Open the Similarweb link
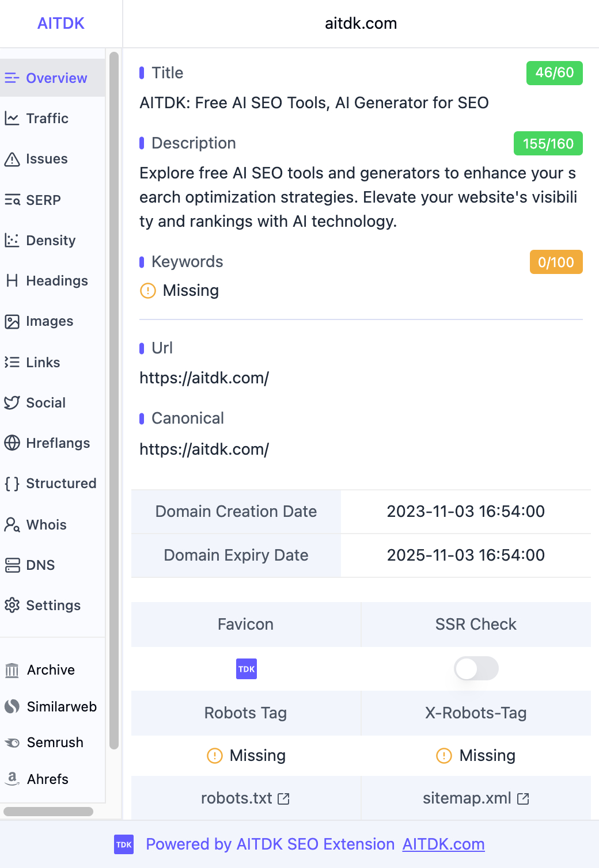 pos(62,707)
